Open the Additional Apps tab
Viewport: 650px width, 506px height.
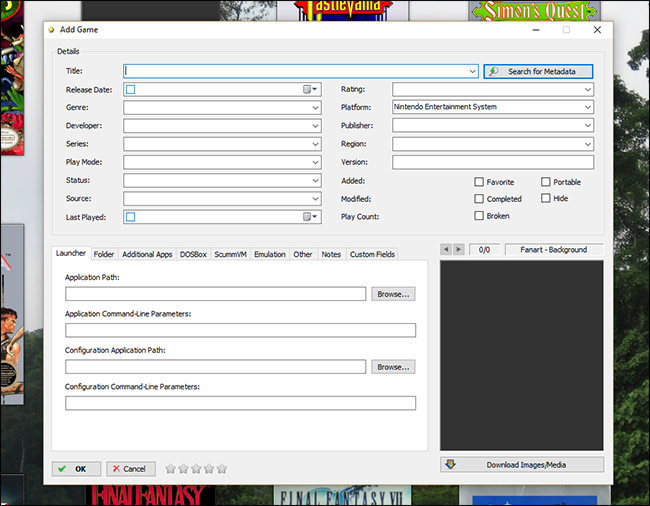[147, 254]
